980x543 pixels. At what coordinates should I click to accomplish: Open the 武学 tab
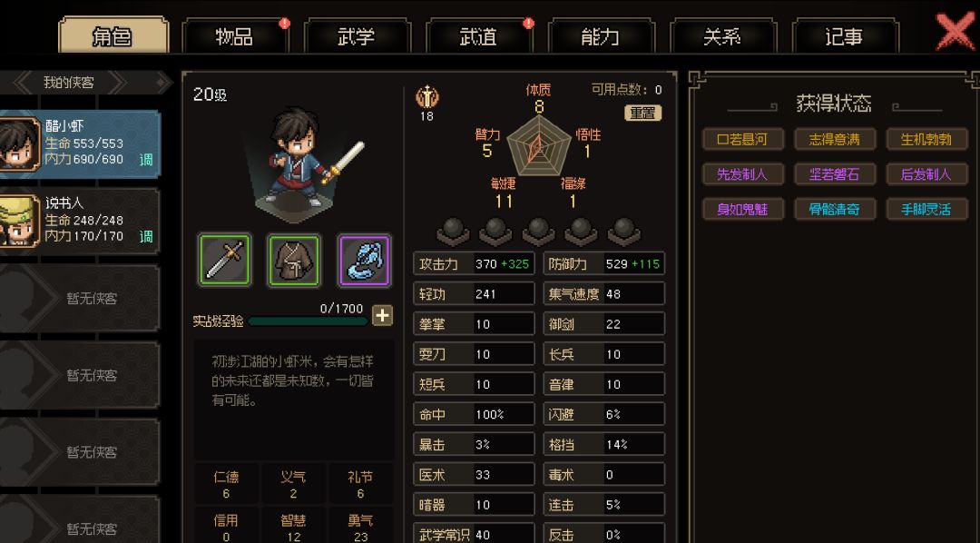pyautogui.click(x=357, y=36)
